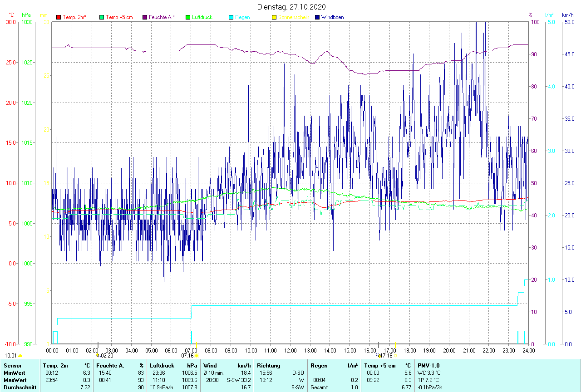
Task: Click the 1006.5 minimum pressure value
Action: (189, 373)
